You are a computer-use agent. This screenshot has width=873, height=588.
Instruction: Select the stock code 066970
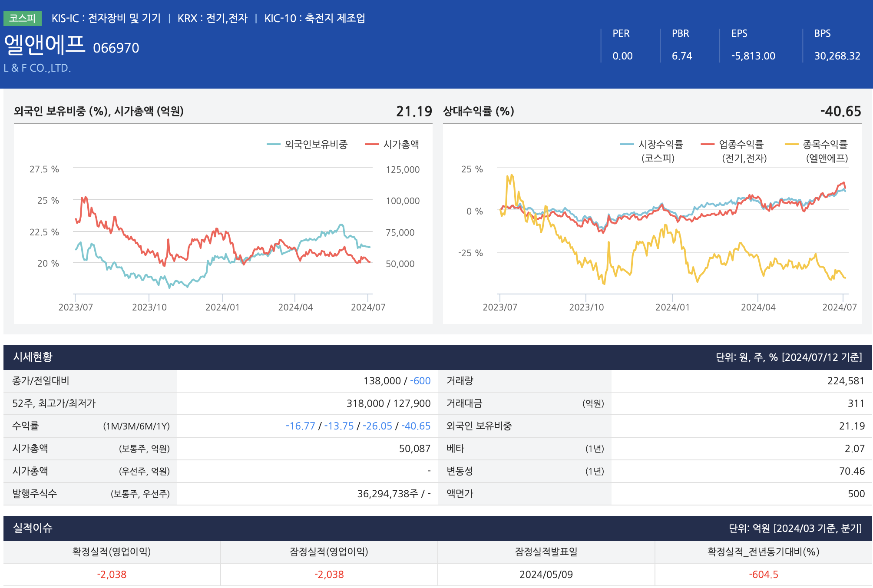(x=116, y=48)
